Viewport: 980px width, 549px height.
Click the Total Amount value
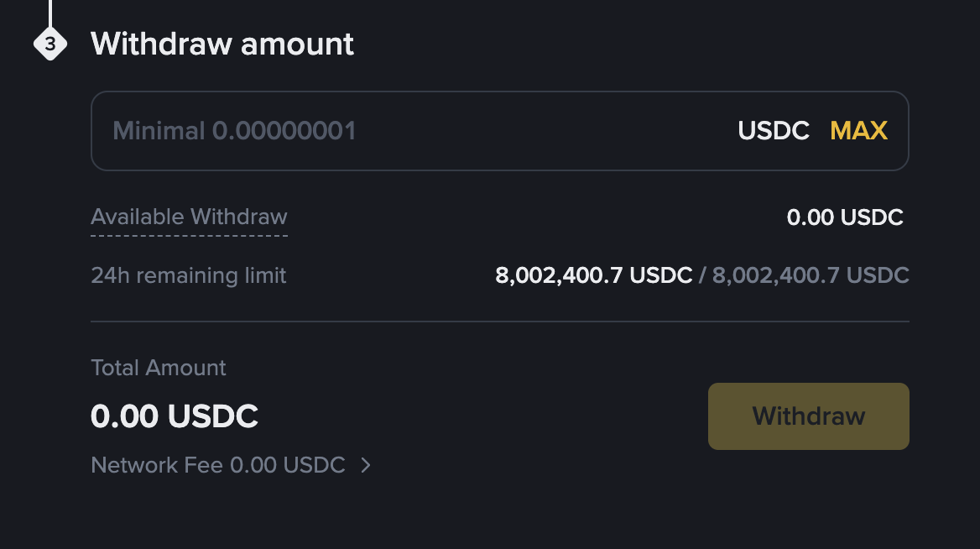[x=175, y=416]
